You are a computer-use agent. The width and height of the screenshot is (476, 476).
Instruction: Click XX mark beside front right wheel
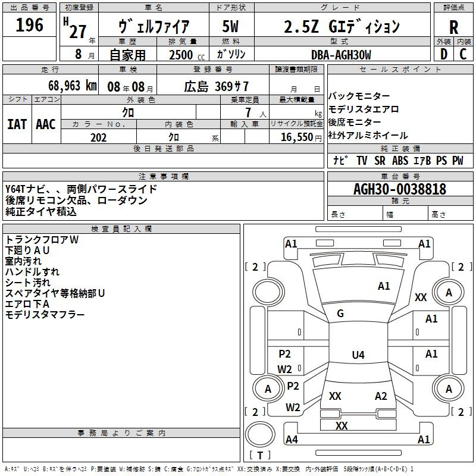pyautogui.click(x=421, y=297)
